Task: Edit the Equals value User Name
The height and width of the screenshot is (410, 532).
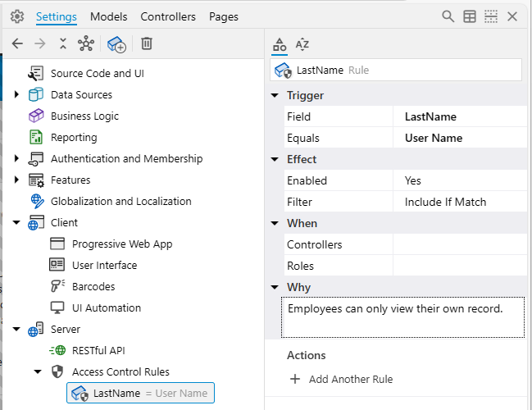Action: pos(460,138)
